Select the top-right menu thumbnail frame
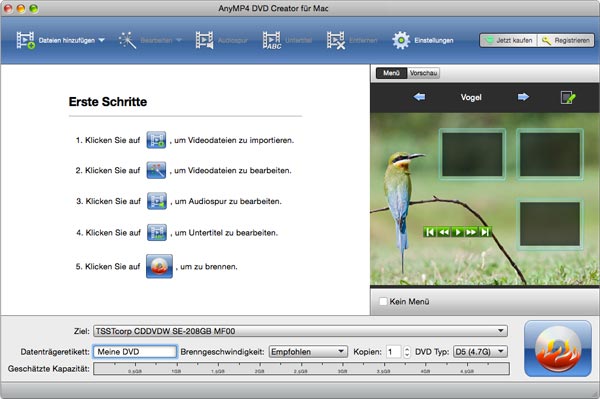 550,154
